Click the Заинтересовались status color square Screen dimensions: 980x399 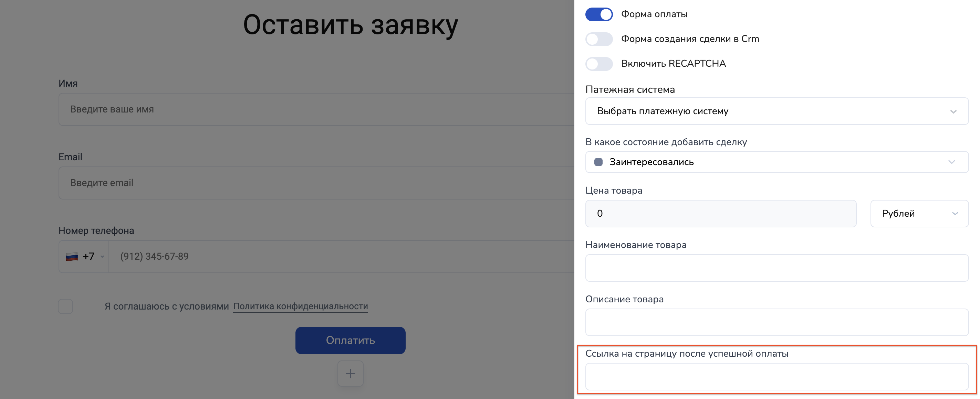pos(598,162)
